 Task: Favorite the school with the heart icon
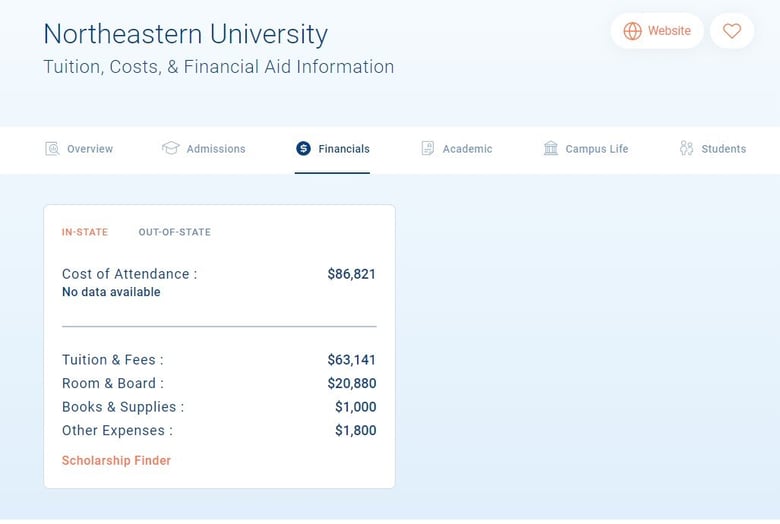click(732, 31)
